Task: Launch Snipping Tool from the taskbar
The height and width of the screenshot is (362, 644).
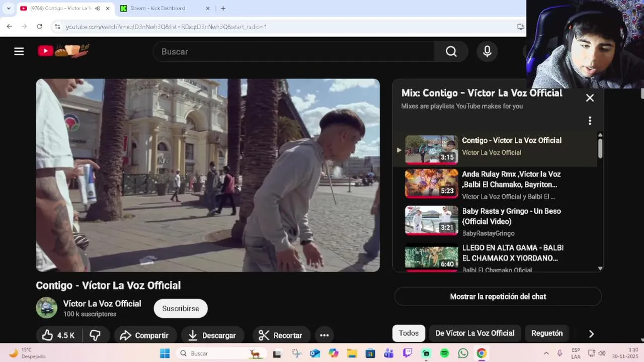Action: coord(296,353)
